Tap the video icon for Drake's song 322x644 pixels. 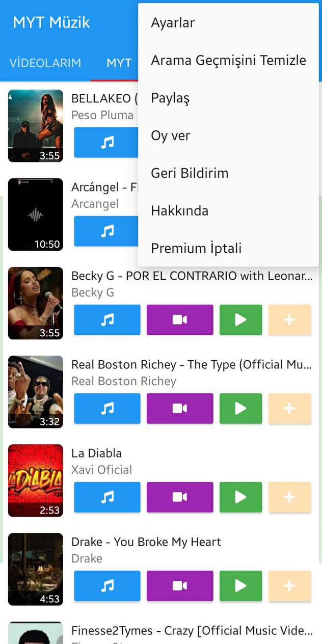coord(179,585)
